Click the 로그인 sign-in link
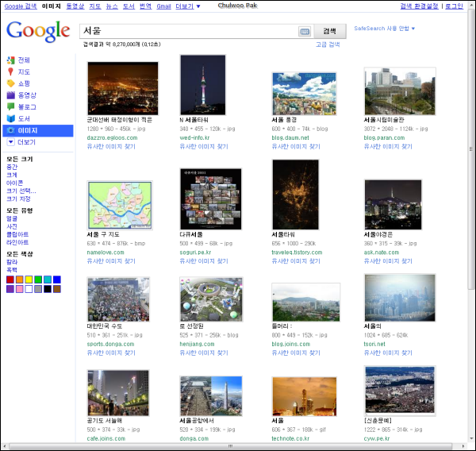The width and height of the screenshot is (476, 451). point(454,6)
